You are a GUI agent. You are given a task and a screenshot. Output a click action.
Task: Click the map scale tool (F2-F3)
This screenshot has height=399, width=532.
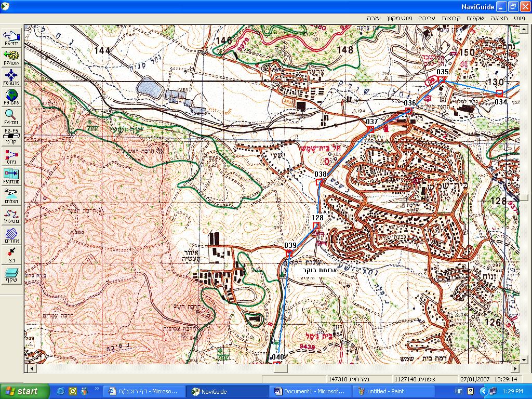coord(11,135)
